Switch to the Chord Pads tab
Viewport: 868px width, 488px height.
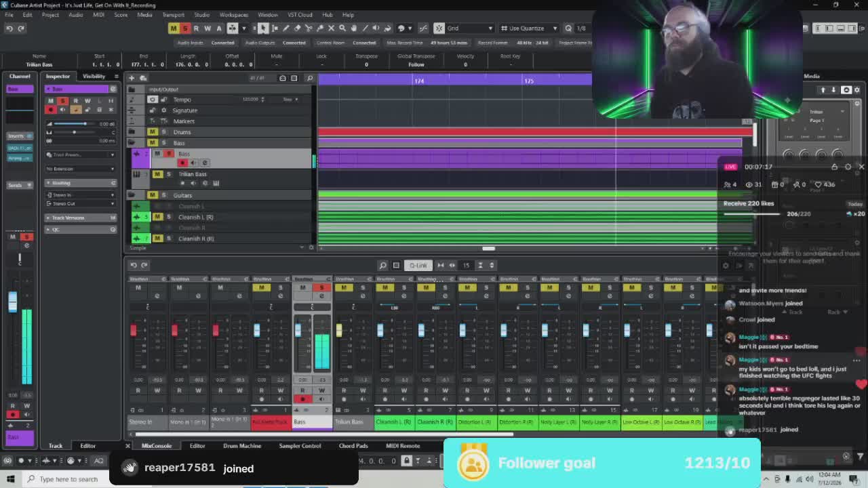tap(353, 445)
